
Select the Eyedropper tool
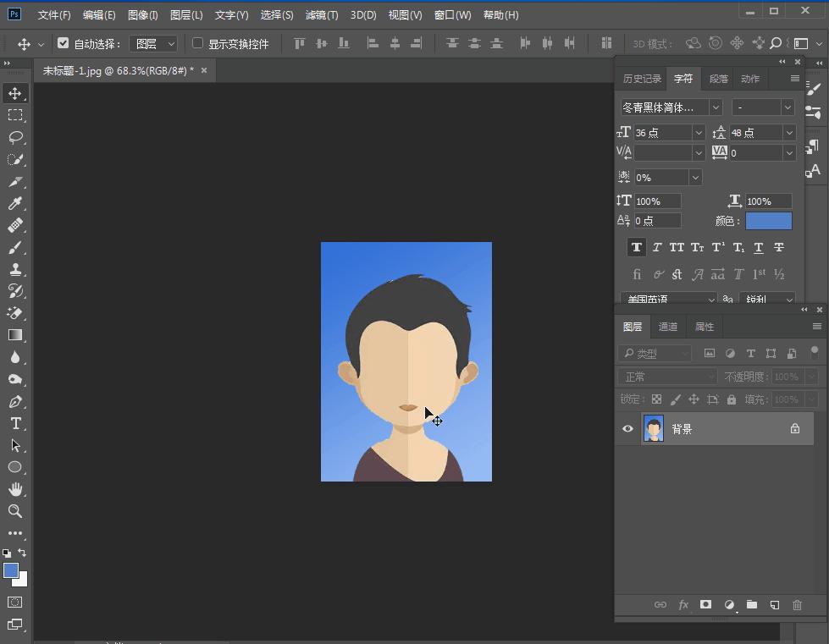15,203
